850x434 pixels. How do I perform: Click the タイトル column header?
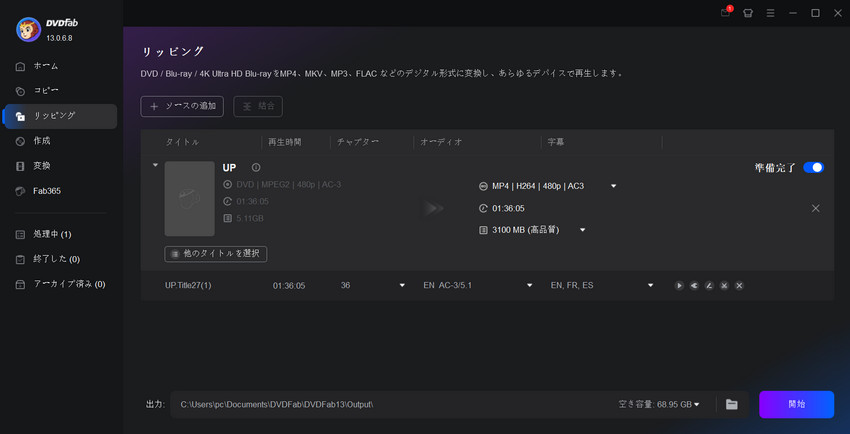[x=182, y=142]
